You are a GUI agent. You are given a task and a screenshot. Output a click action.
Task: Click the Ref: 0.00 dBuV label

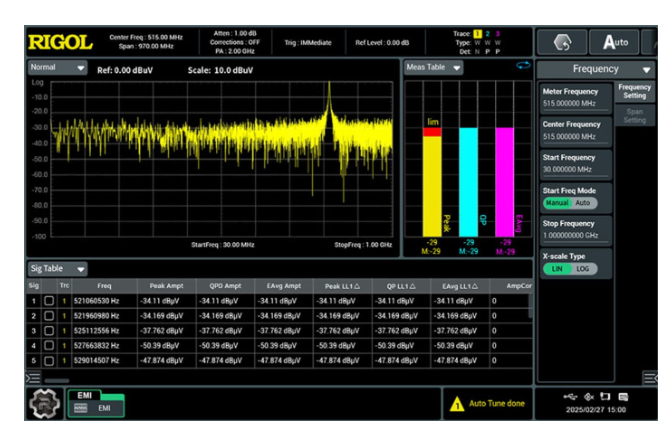(125, 70)
